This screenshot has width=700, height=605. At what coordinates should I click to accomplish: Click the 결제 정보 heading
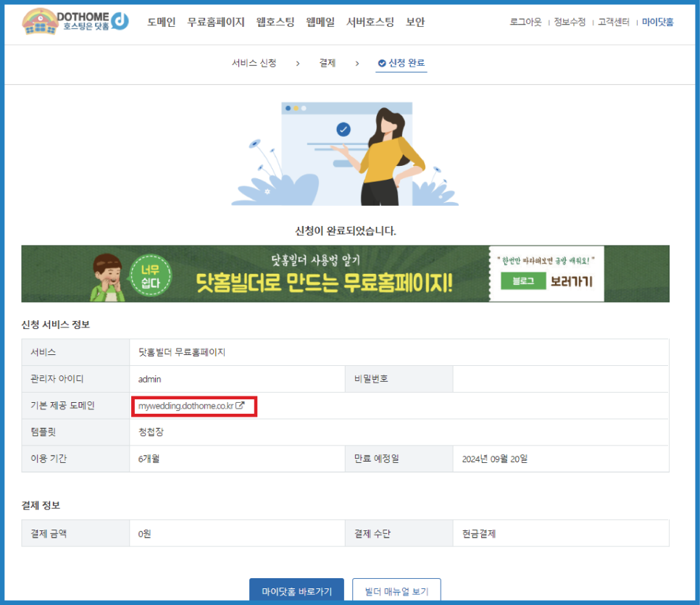coord(41,505)
